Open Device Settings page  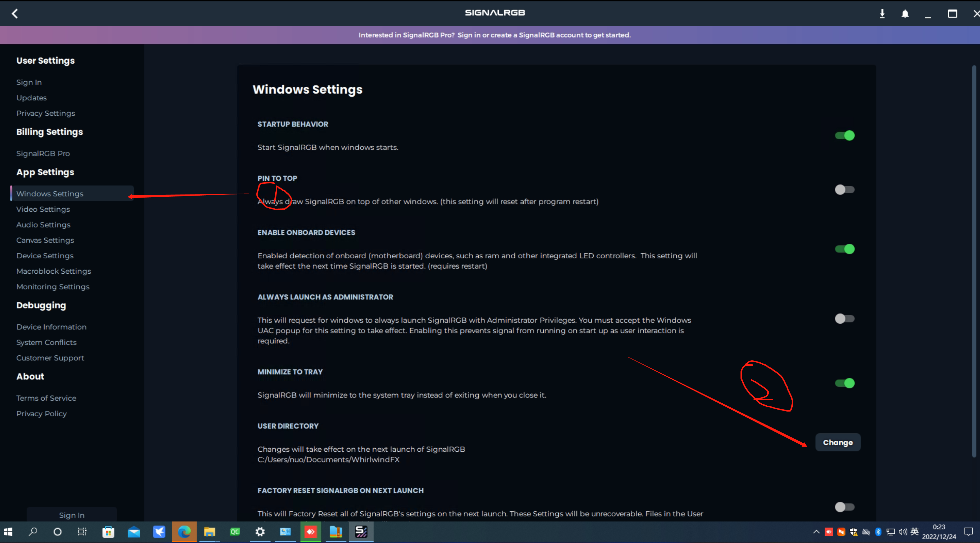[45, 256]
